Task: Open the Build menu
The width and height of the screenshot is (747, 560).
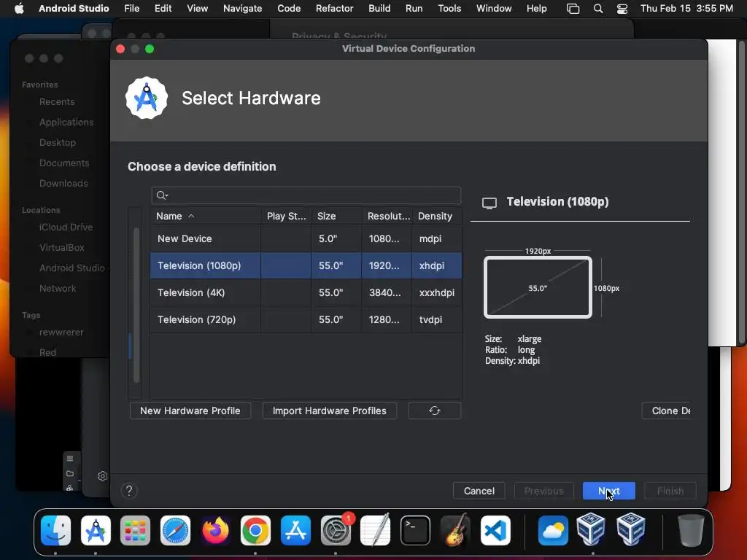Action: pos(379,9)
